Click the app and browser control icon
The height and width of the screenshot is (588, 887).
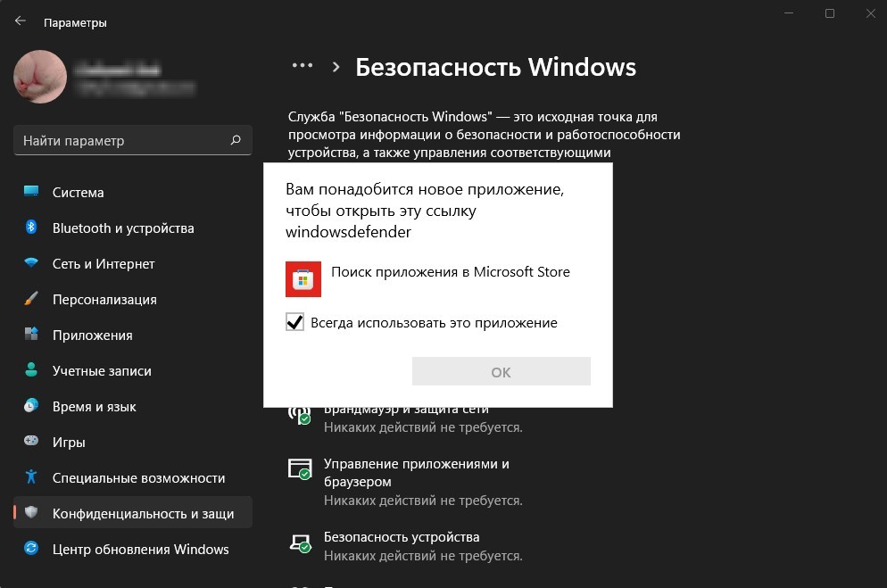click(300, 468)
